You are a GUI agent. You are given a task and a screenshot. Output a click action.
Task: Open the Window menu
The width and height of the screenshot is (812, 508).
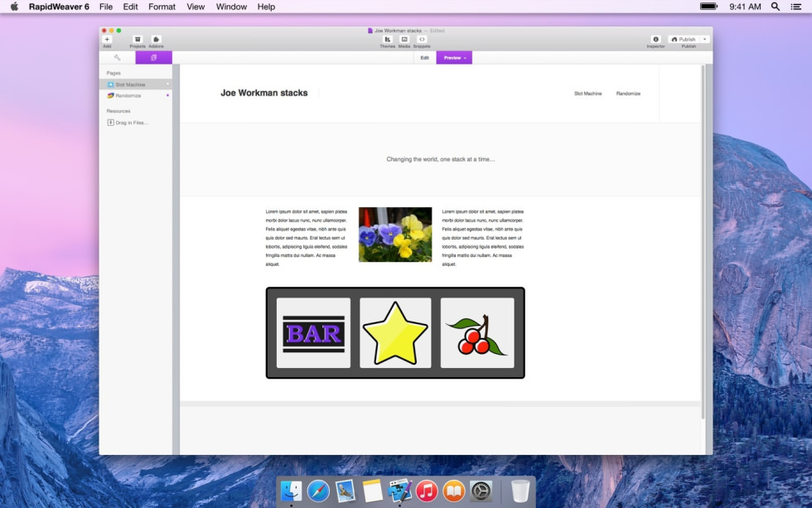(231, 7)
